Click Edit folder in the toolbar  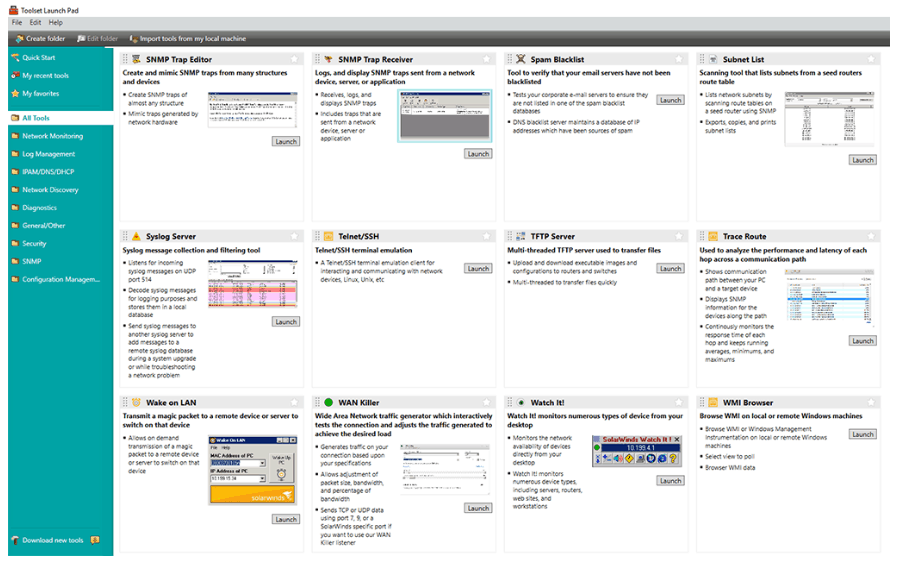click(x=97, y=38)
